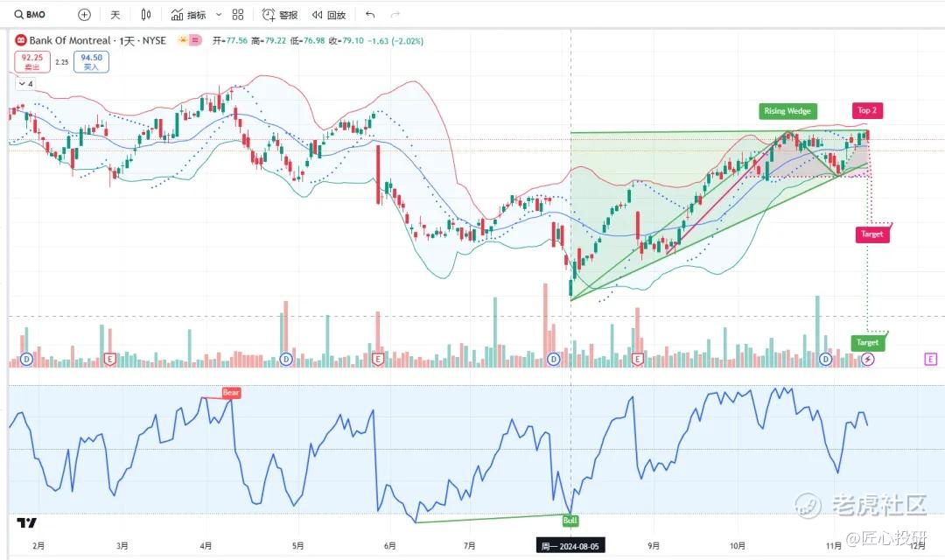Open the 天 time interval selector
The height and width of the screenshot is (560, 945).
click(115, 15)
